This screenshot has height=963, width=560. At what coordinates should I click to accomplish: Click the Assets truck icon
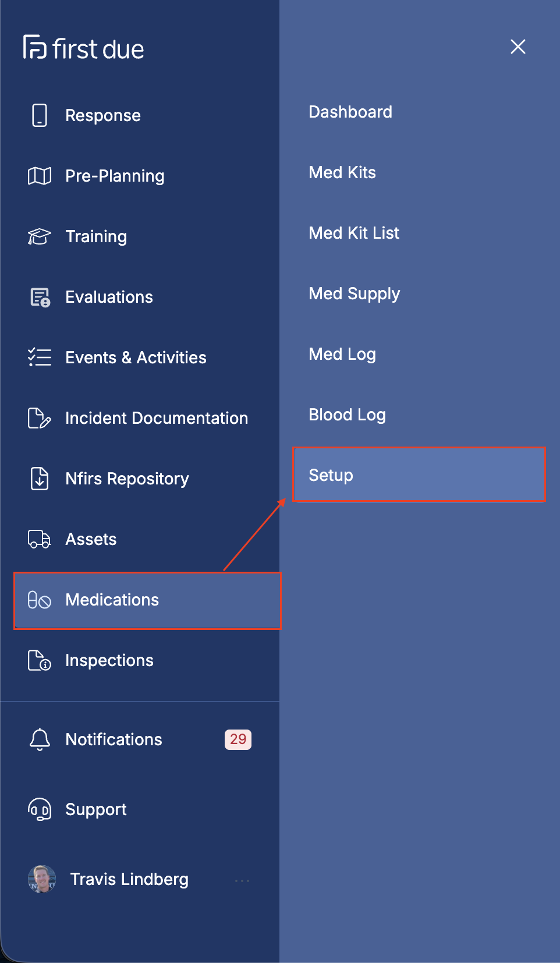40,539
